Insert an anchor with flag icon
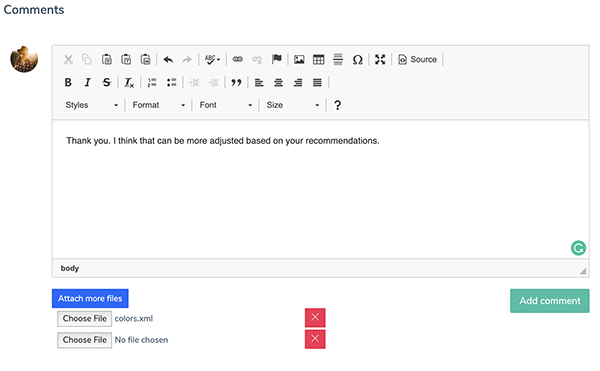 tap(276, 59)
